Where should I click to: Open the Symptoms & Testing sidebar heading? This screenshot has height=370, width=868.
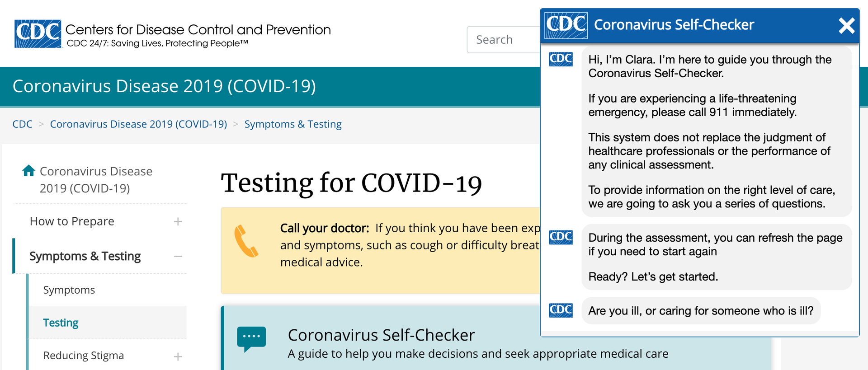click(x=85, y=256)
